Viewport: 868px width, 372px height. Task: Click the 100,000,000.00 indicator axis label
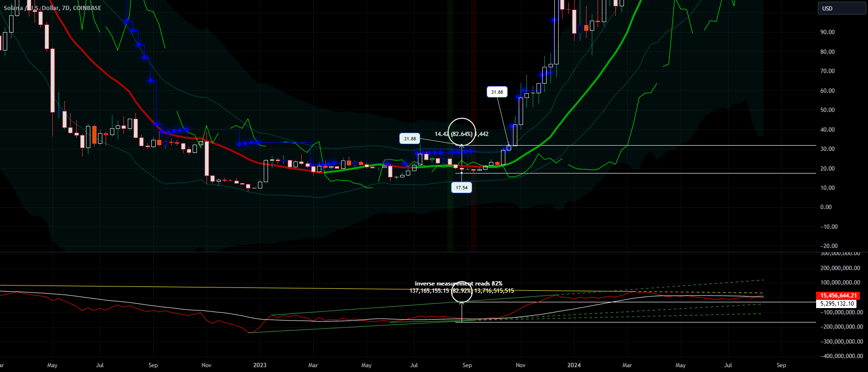coord(840,283)
